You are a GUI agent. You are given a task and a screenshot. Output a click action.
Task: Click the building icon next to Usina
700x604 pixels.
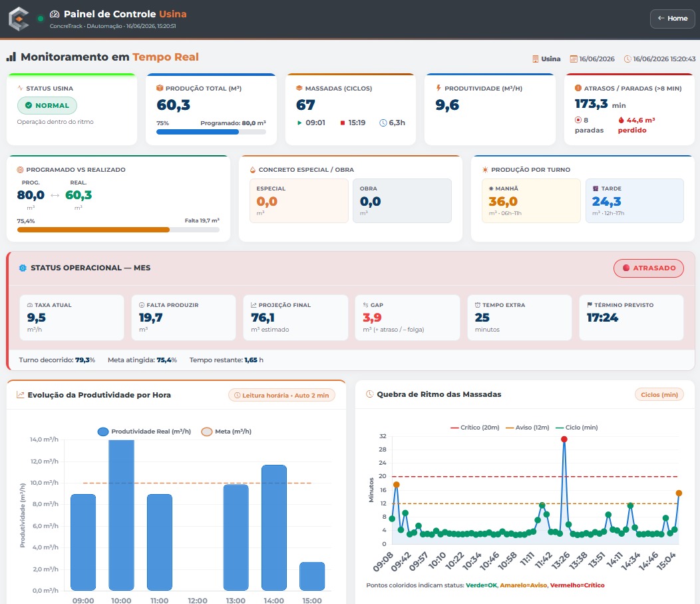click(x=535, y=59)
